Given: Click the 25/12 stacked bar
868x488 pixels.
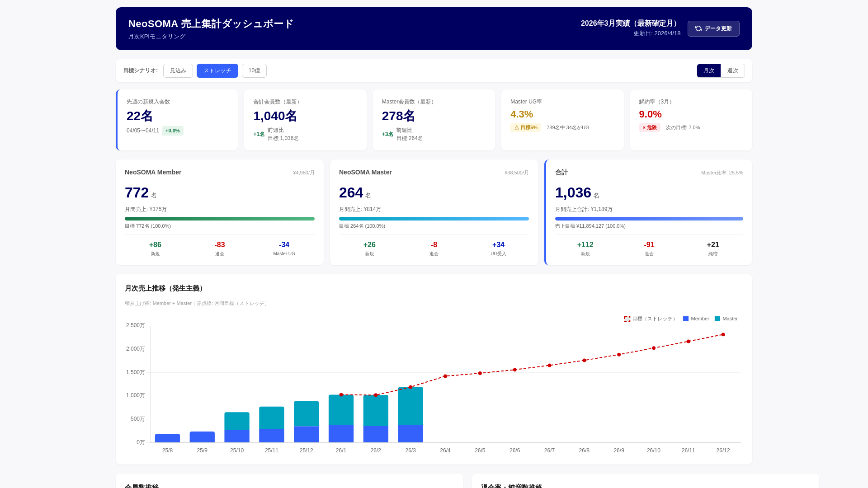Looking at the screenshot, I should (306, 422).
